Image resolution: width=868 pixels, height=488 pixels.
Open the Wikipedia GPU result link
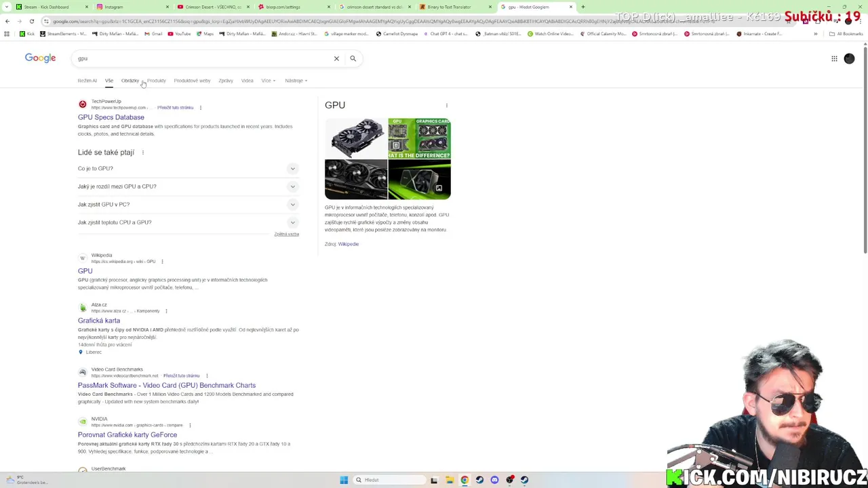85,271
